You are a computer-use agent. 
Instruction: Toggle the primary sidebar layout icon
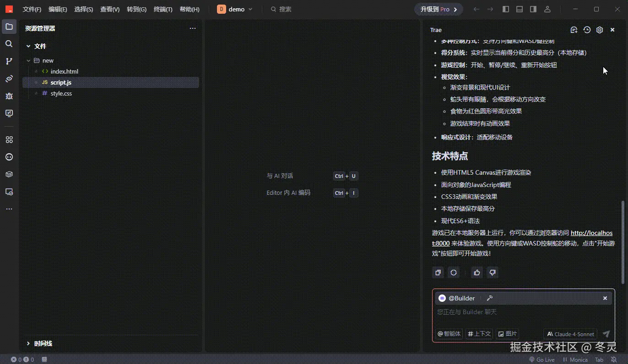click(x=506, y=9)
